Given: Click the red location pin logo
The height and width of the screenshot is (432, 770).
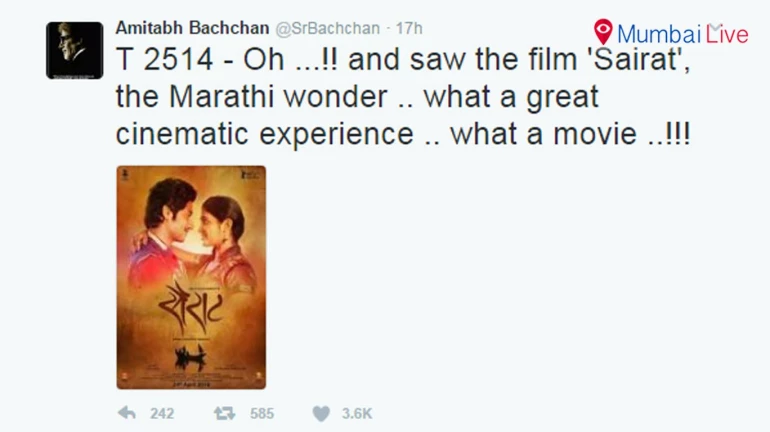Looking at the screenshot, I should point(603,31).
